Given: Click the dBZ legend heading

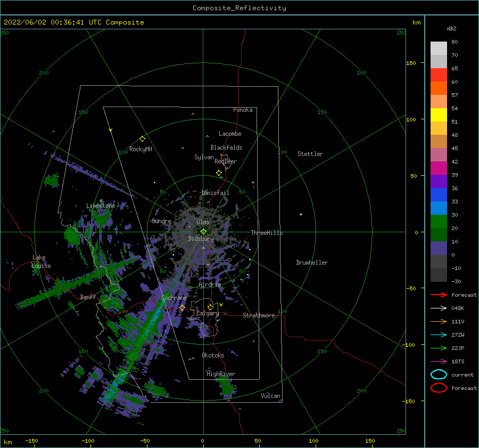Looking at the screenshot, I should pos(451,28).
